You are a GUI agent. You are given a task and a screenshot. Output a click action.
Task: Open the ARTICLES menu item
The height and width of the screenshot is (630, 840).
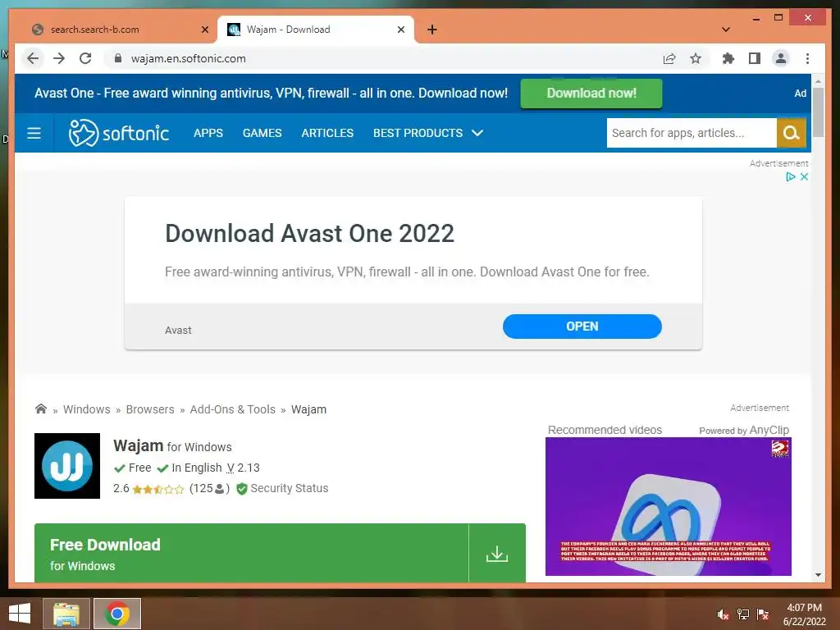(x=327, y=133)
